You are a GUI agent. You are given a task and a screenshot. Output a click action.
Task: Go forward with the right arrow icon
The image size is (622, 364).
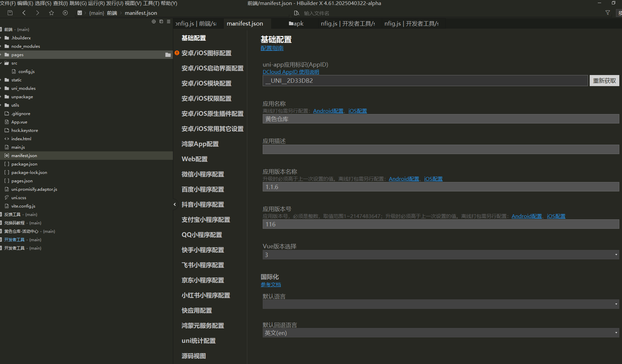[x=37, y=13]
